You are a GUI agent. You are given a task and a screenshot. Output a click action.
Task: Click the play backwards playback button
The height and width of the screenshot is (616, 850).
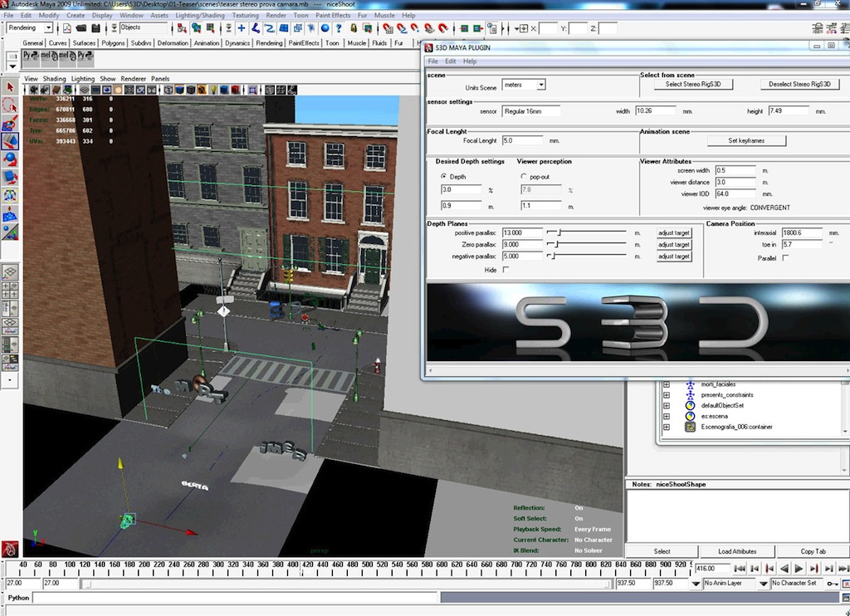pyautogui.click(x=784, y=569)
